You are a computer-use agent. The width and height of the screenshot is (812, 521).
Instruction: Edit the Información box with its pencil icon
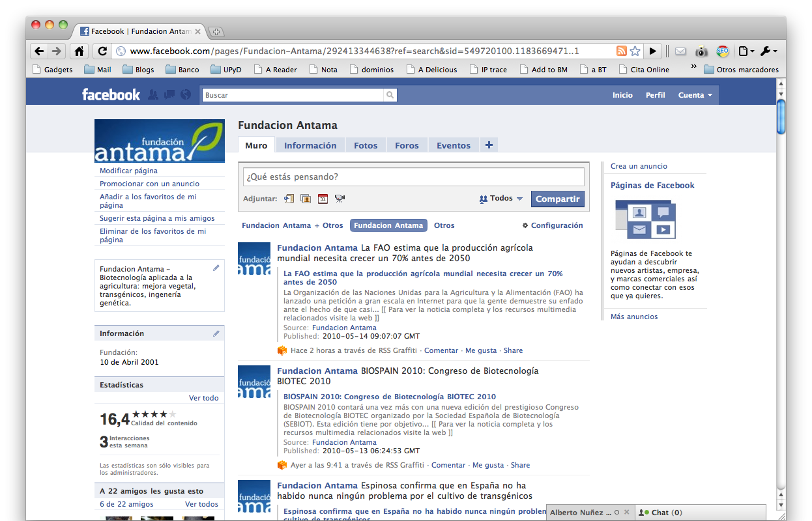coord(216,333)
